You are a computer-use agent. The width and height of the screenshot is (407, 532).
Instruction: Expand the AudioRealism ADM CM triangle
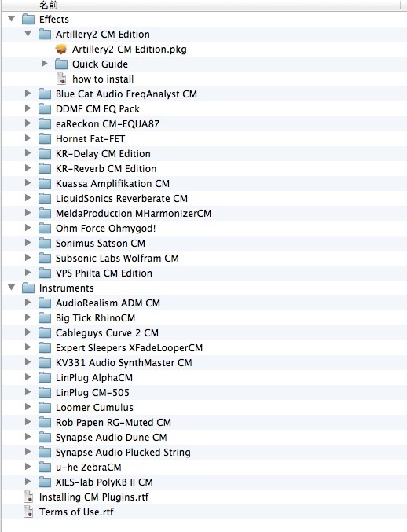click(x=27, y=303)
